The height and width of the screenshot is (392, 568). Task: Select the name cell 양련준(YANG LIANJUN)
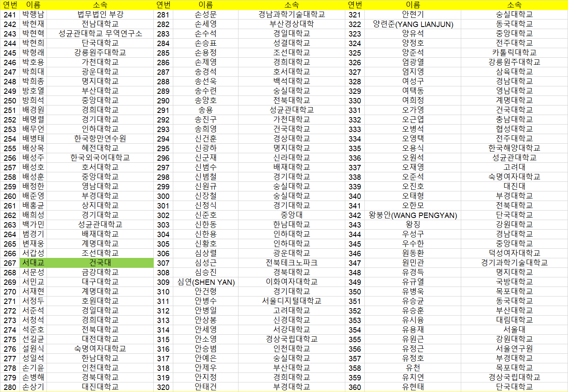coord(413,24)
